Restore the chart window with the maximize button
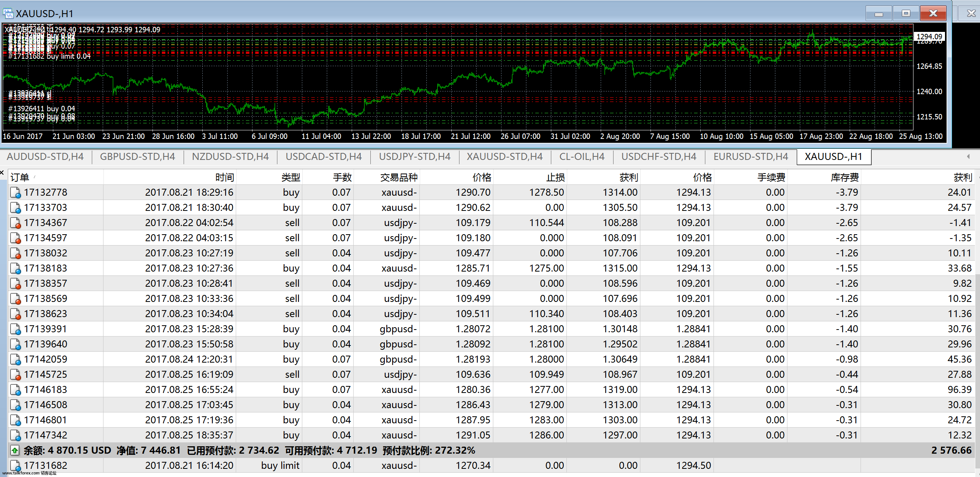The height and width of the screenshot is (477, 980). (906, 14)
